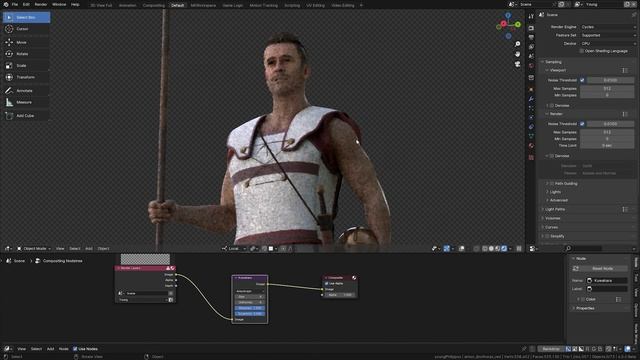
Task: Open the viewport View menu
Action: coord(60,249)
